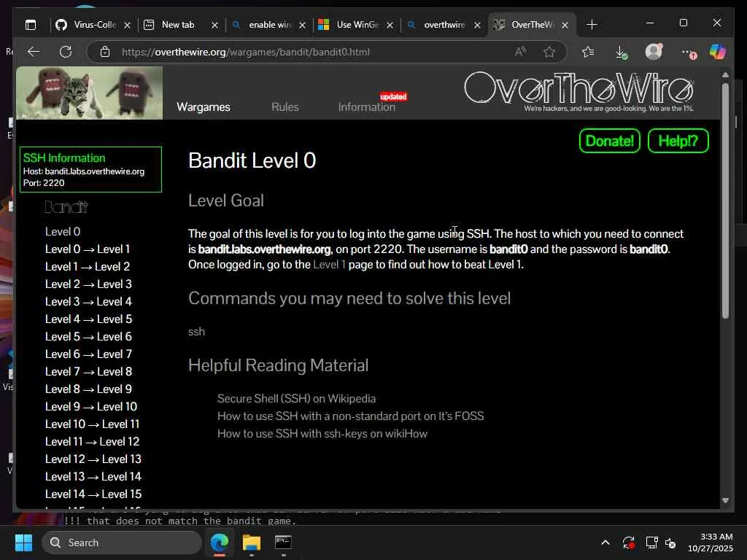Open Level 9 → Level 10 link
This screenshot has width=747, height=560.
pyautogui.click(x=91, y=407)
